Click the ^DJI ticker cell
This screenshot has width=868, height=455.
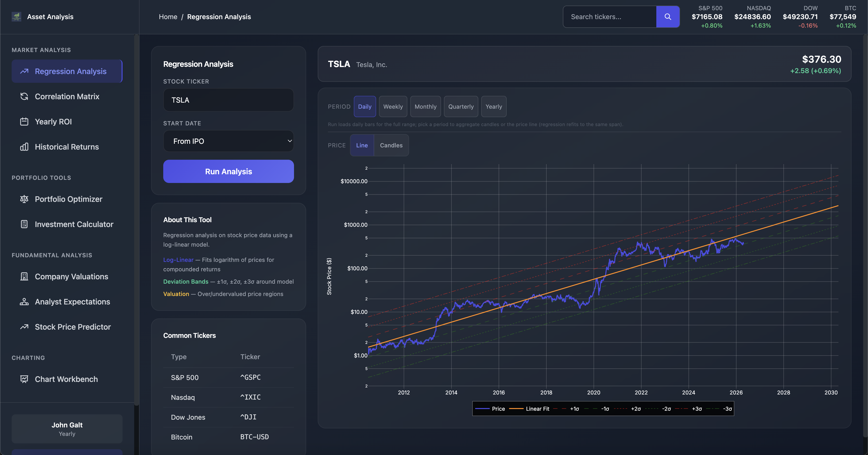(248, 417)
